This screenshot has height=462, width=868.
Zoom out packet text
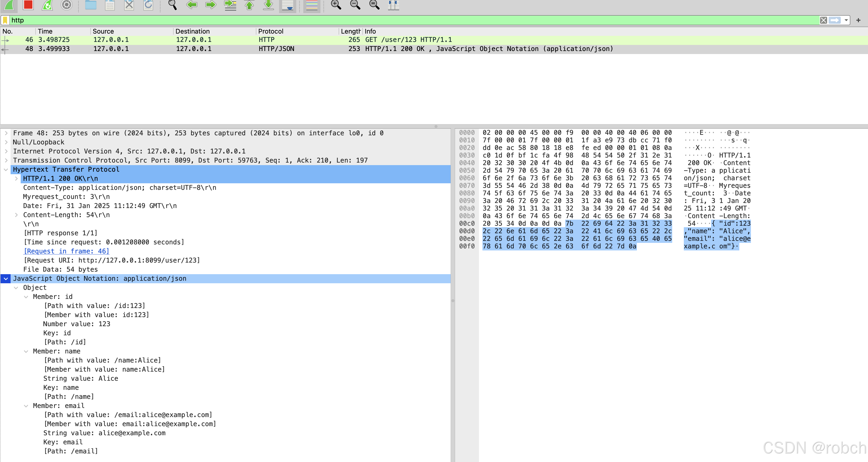pos(355,5)
